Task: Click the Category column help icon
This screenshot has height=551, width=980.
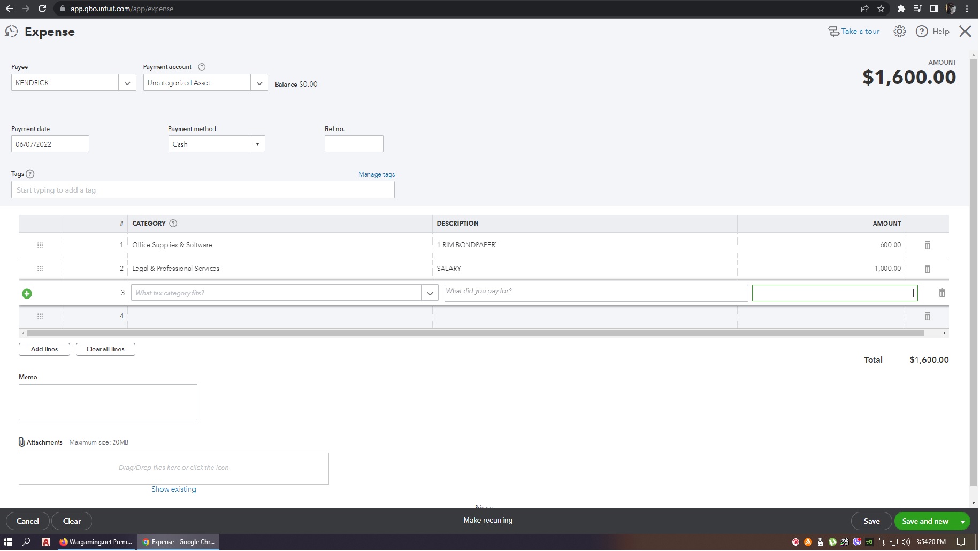Action: [x=173, y=224]
